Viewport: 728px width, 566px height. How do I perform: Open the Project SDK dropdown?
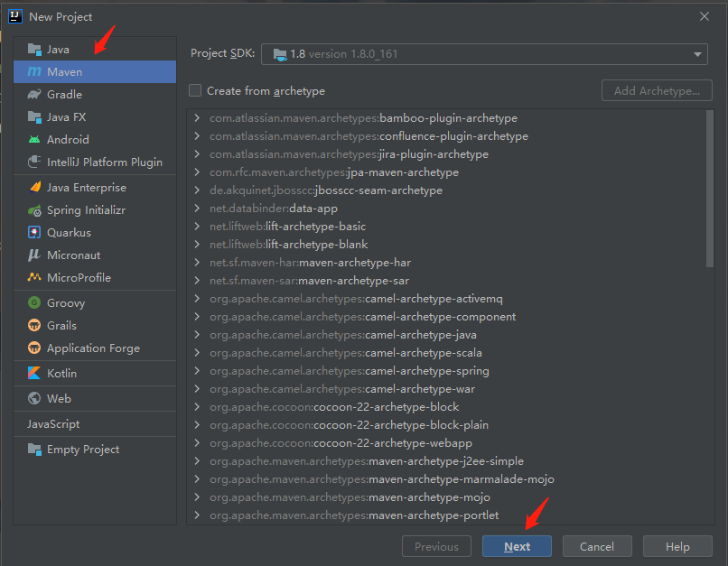(x=484, y=54)
